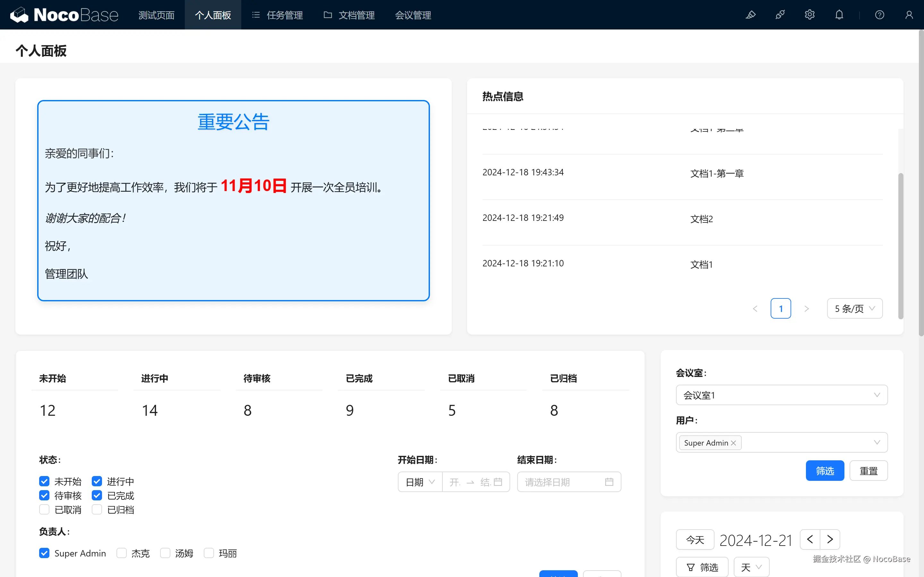Click the 请选择日期 end date field
The image size is (924, 577).
point(569,482)
